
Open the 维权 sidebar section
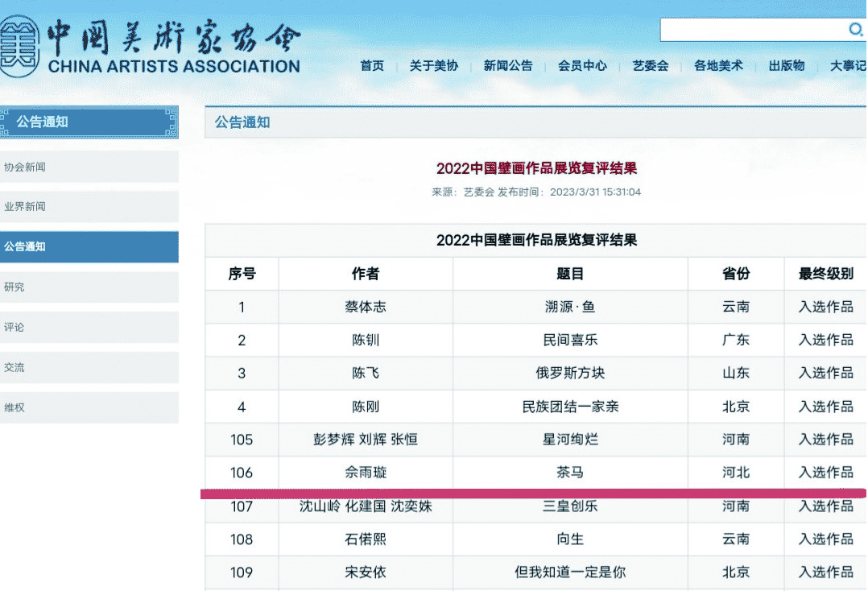(x=89, y=407)
